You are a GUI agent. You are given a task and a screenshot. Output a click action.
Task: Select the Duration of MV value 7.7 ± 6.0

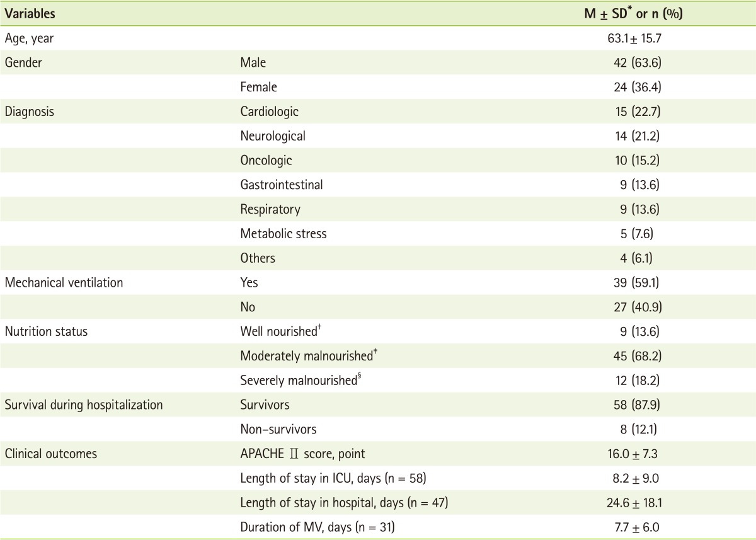tap(633, 527)
